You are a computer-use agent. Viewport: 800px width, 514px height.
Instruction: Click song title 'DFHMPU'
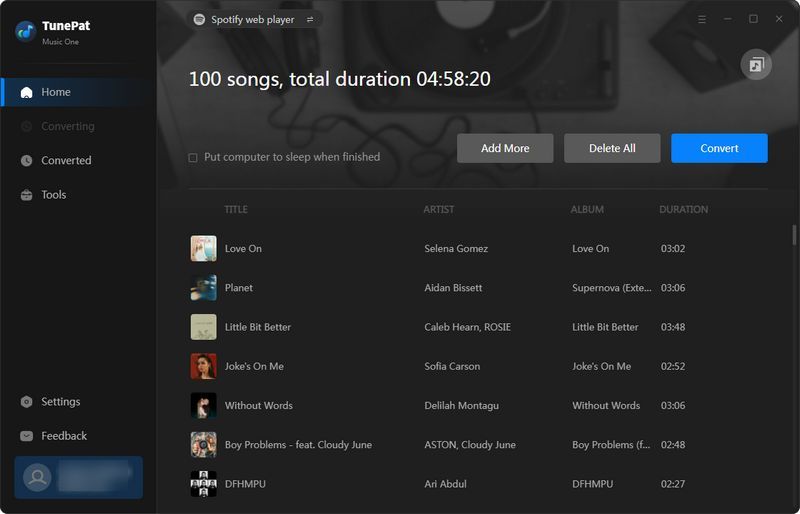245,484
